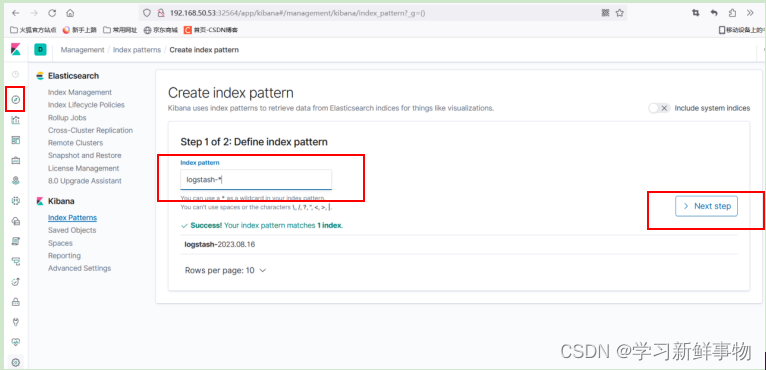766x370 pixels.
Task: Open the SIEM lock icon
Action: (x=16, y=302)
